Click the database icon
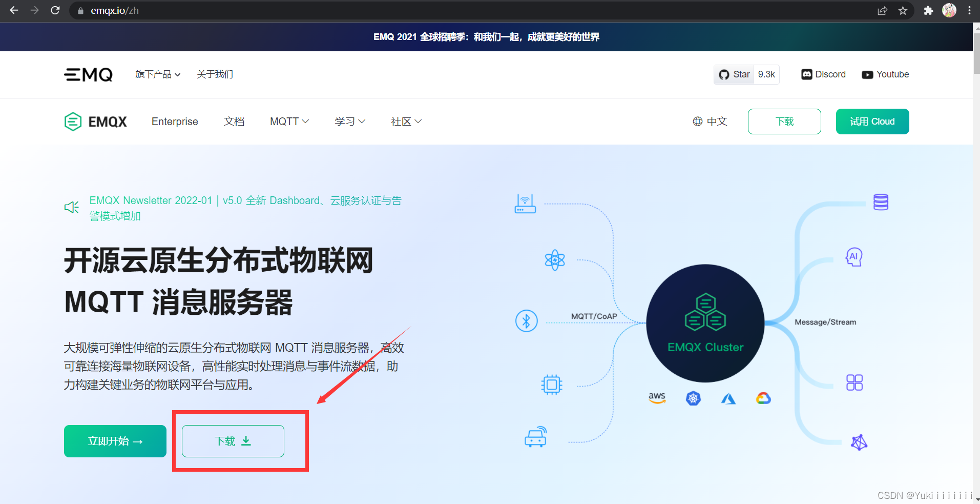Screen dimensions: 980x504 pyautogui.click(x=881, y=202)
